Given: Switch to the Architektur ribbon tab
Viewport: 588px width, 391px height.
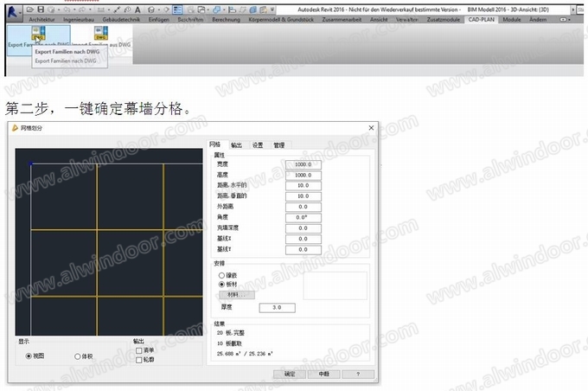Looking at the screenshot, I should click(44, 17).
